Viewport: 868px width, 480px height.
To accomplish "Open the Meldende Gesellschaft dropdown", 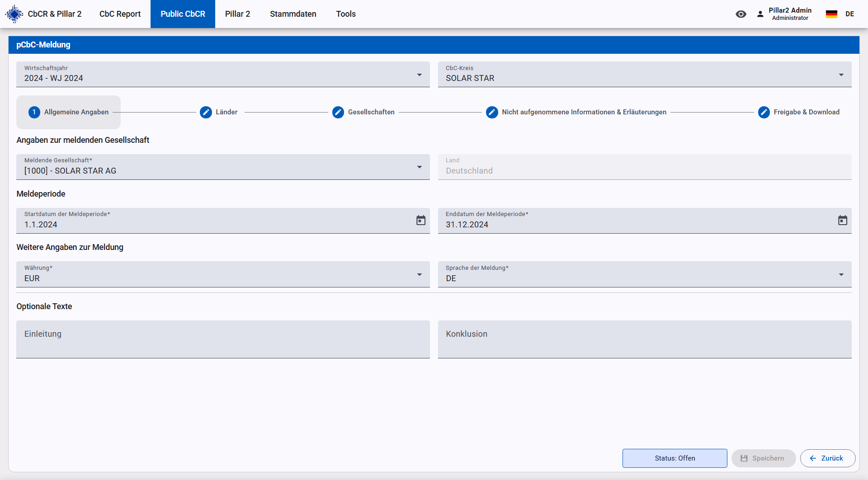I will (419, 167).
